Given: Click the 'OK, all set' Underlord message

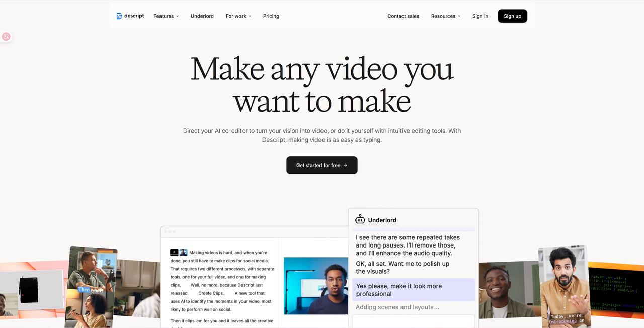Looking at the screenshot, I should (403, 268).
